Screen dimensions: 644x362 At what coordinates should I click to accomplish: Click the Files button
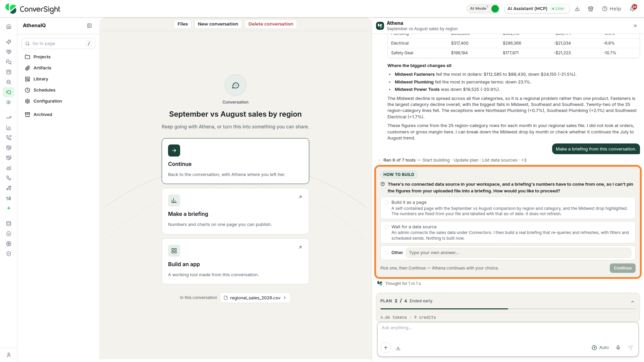(182, 24)
